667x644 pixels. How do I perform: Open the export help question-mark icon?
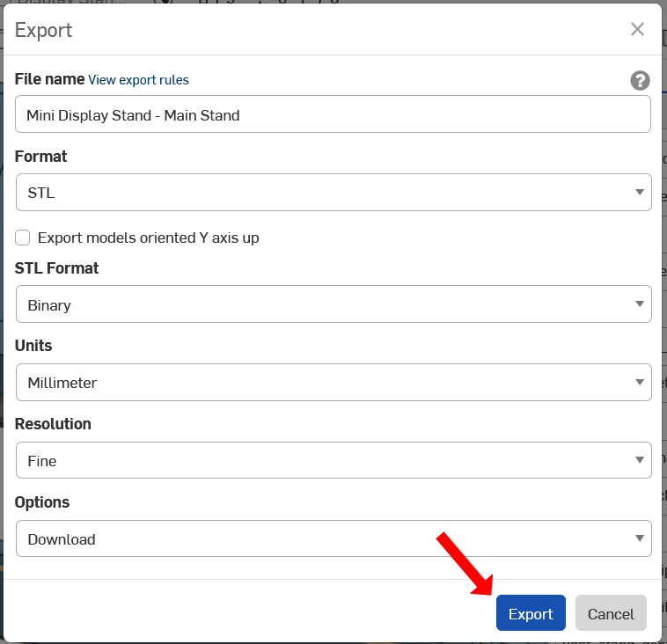[640, 80]
